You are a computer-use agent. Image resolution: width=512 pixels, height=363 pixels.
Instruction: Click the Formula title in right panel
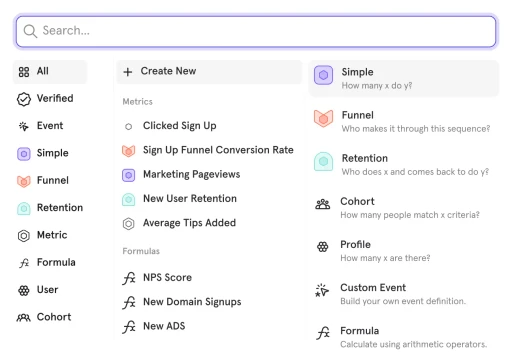(x=360, y=331)
